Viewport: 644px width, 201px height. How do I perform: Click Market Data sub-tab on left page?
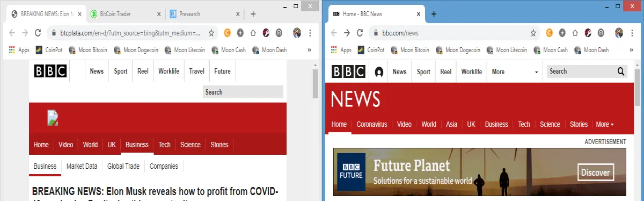(x=82, y=166)
